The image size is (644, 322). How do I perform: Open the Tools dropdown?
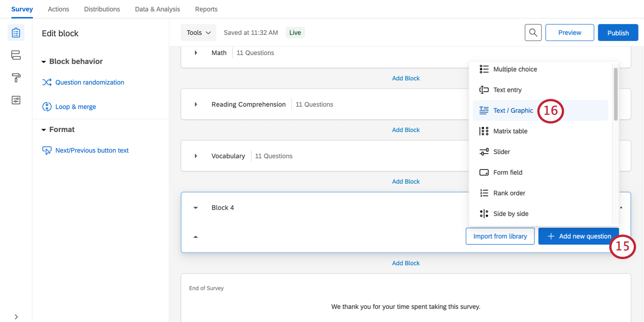pos(199,33)
